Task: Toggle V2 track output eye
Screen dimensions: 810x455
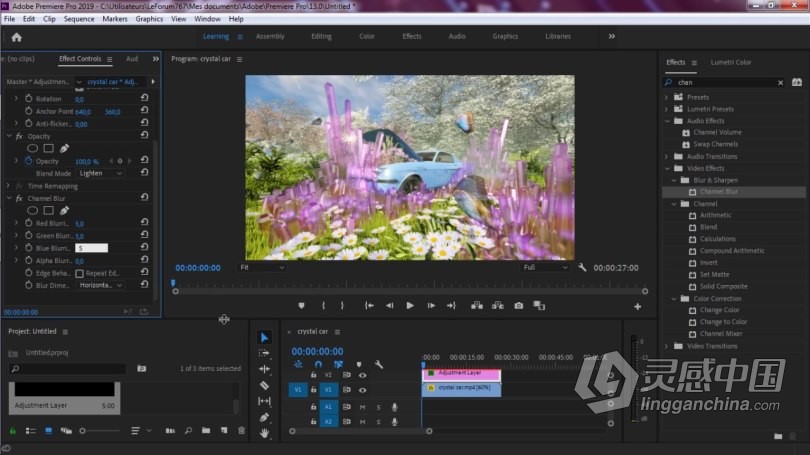Action: coord(363,375)
